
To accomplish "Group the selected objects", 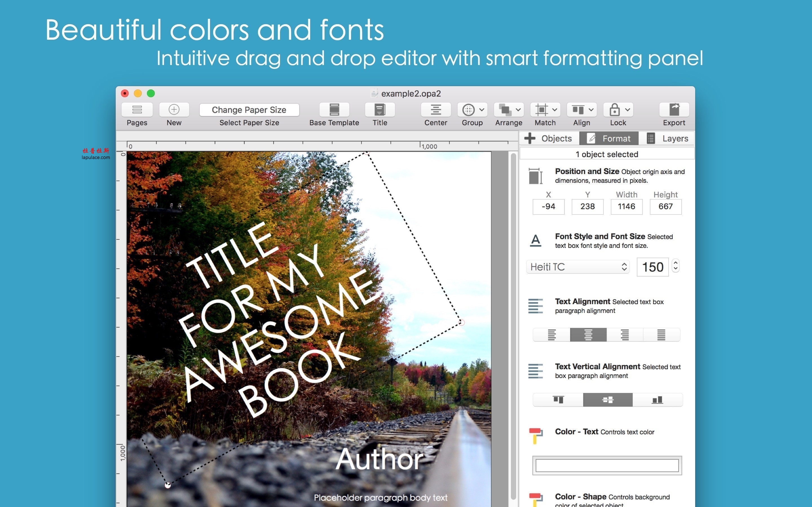I will 468,110.
